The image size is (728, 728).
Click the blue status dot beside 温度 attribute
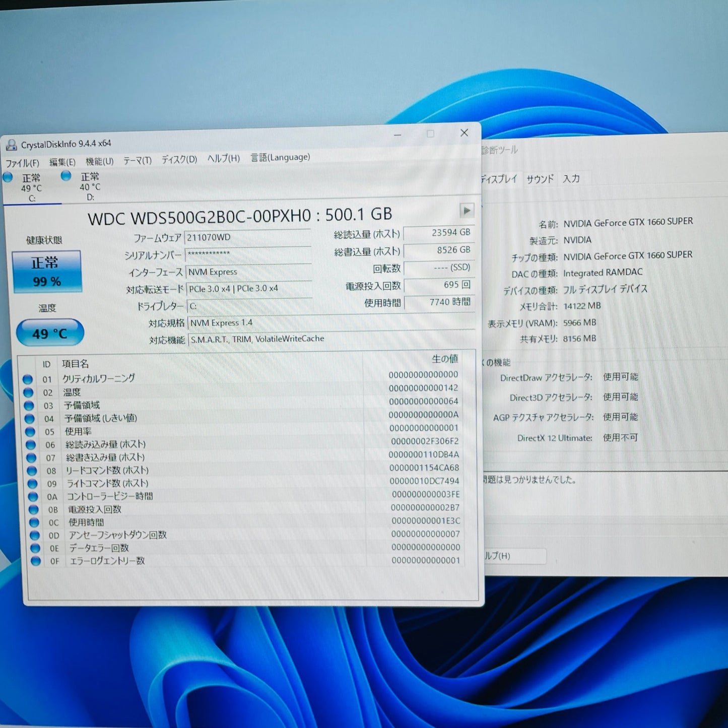coord(28,392)
